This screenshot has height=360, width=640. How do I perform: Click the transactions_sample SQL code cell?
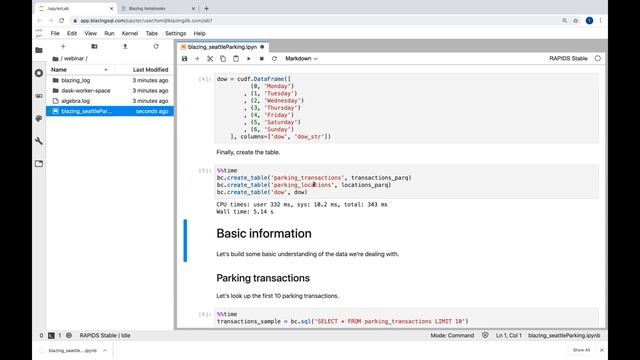click(x=407, y=318)
